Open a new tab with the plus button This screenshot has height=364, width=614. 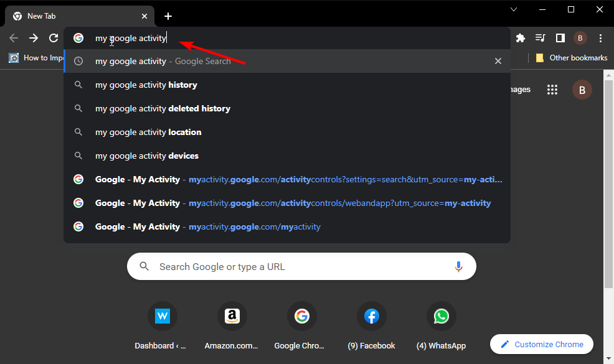tap(168, 16)
